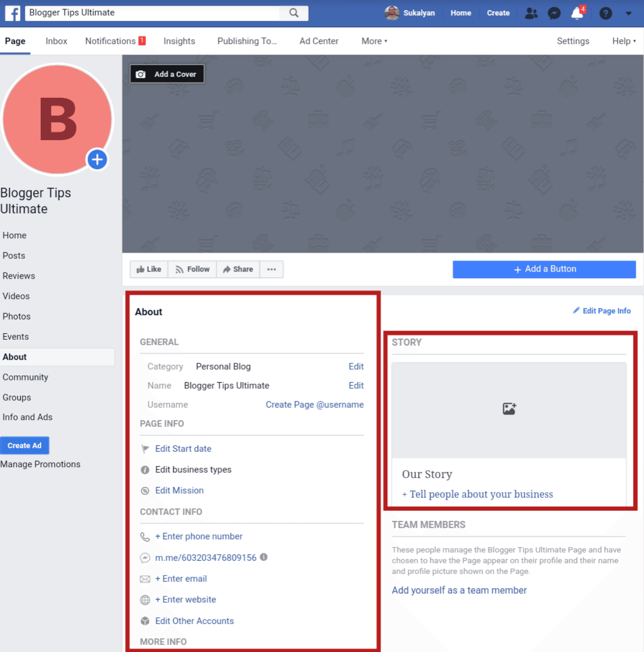
Task: Open Videos in the left sidebar
Action: pos(16,296)
